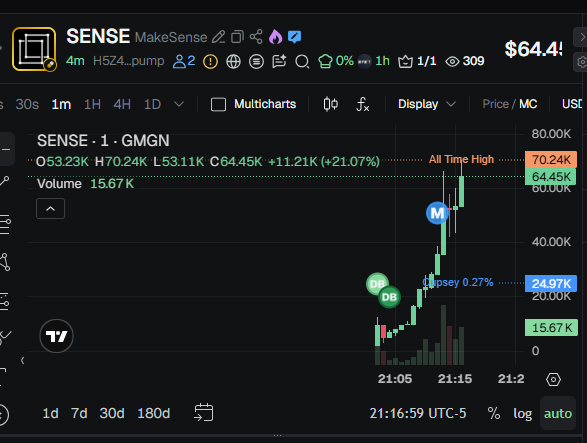
Task: Collapse drawing toolbar with left chevron
Action: click(x=22, y=361)
